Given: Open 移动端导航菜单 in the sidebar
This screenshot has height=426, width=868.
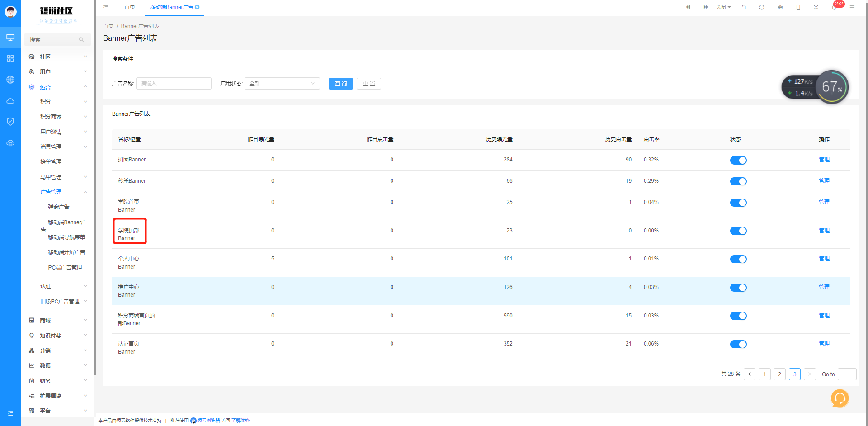Looking at the screenshot, I should tap(66, 237).
